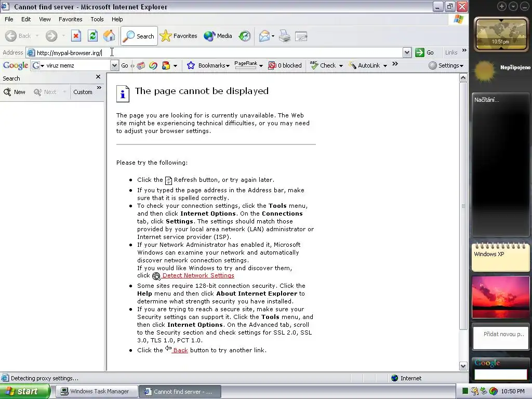Open the View menu
The image size is (532, 399).
click(x=45, y=19)
